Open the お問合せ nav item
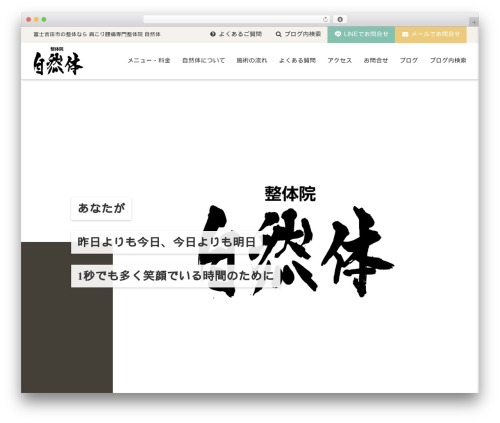 pyautogui.click(x=376, y=61)
